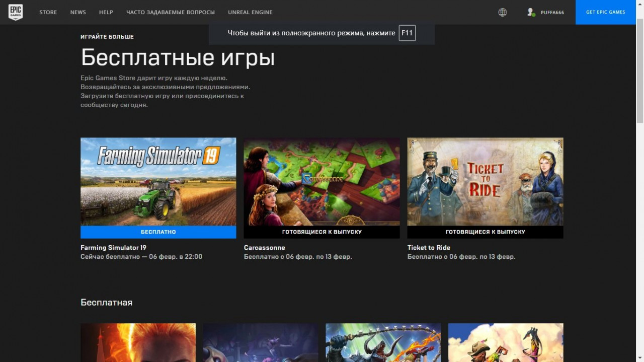This screenshot has height=362, width=644.
Task: Click the blue Бесплатно banner
Action: coord(158,232)
